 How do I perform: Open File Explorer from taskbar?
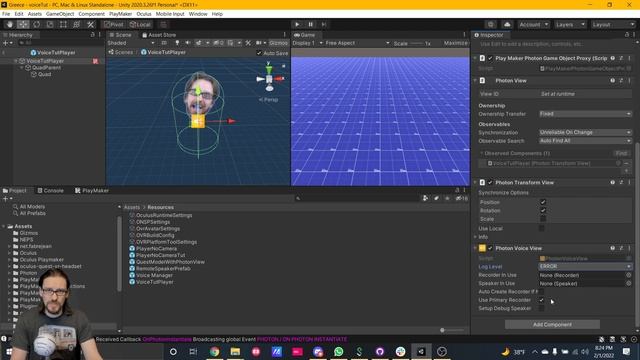coord(235,351)
